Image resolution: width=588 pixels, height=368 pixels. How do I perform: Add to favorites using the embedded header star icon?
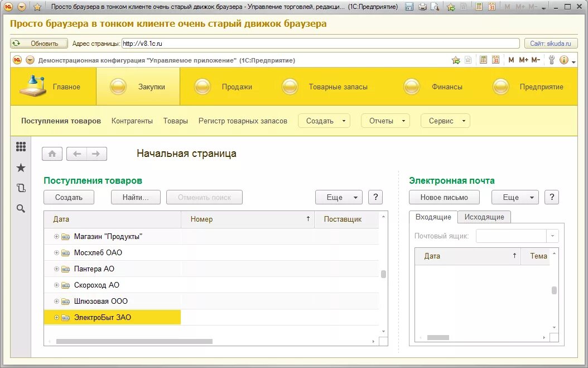click(456, 60)
